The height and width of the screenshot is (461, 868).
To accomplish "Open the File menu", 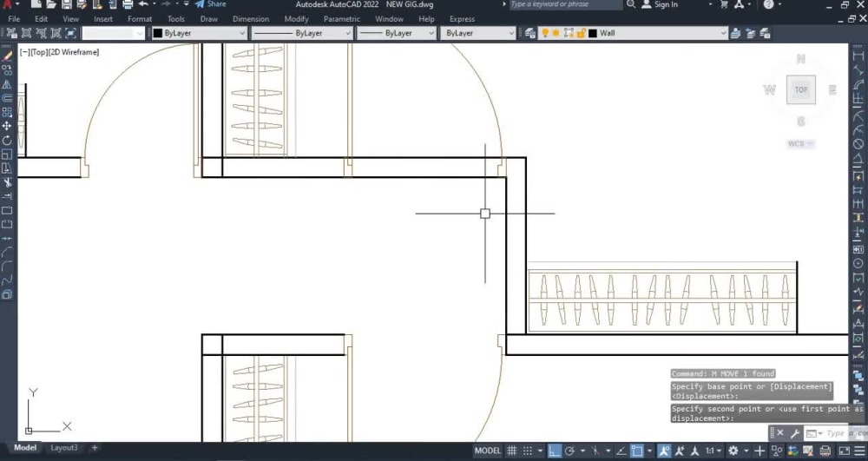I will [15, 19].
